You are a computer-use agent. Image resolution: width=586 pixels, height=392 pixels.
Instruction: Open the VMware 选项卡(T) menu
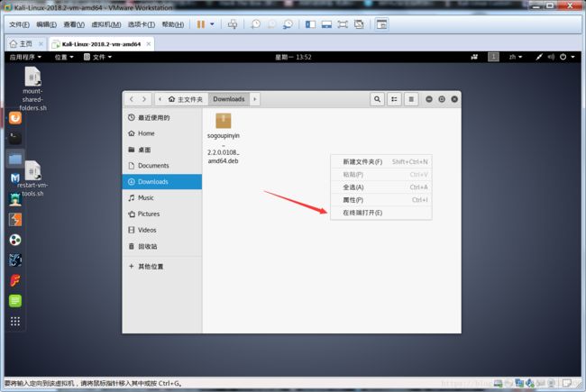point(142,24)
